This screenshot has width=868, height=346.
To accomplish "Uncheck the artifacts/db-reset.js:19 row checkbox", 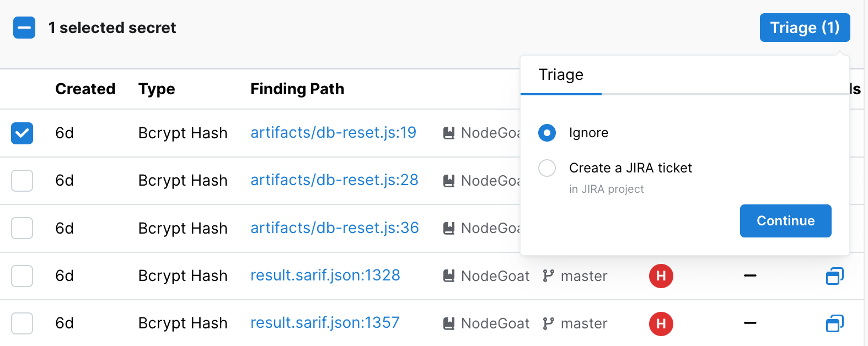I will pos(22,133).
